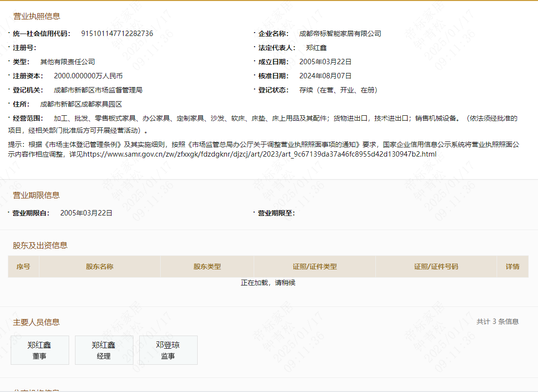Click the 股东及出资信息 section heading
This screenshot has height=392, width=538.
click(x=40, y=245)
